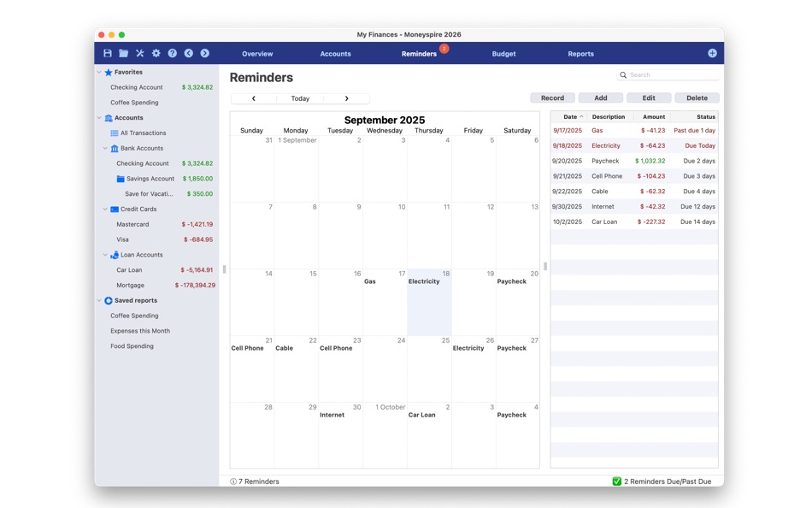
Task: Collapse the Credit Cards group
Action: tap(105, 210)
